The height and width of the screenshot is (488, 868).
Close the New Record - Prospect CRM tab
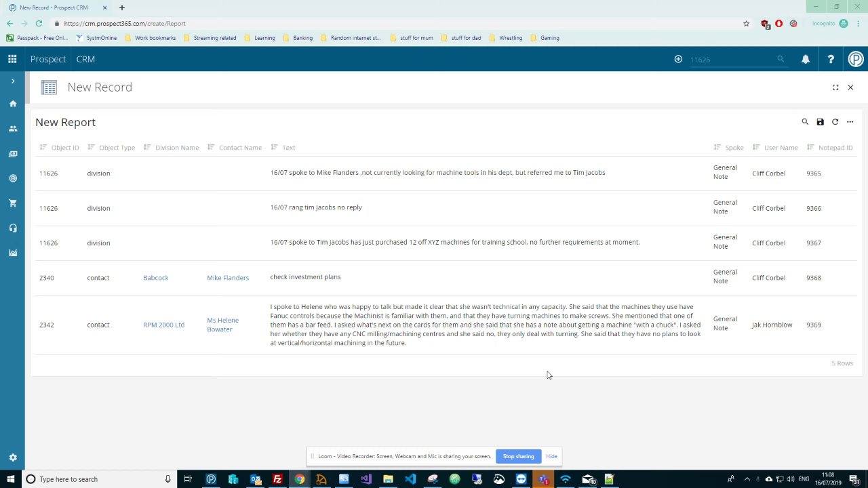pos(104,7)
